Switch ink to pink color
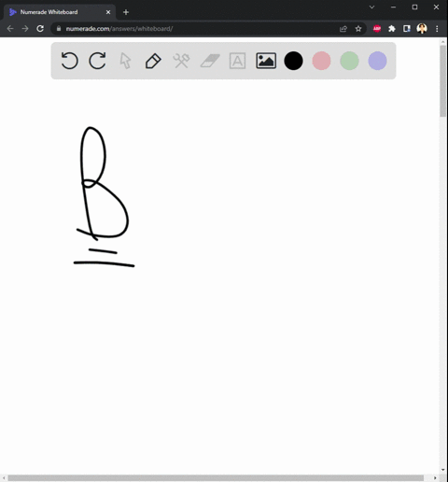 click(x=321, y=61)
